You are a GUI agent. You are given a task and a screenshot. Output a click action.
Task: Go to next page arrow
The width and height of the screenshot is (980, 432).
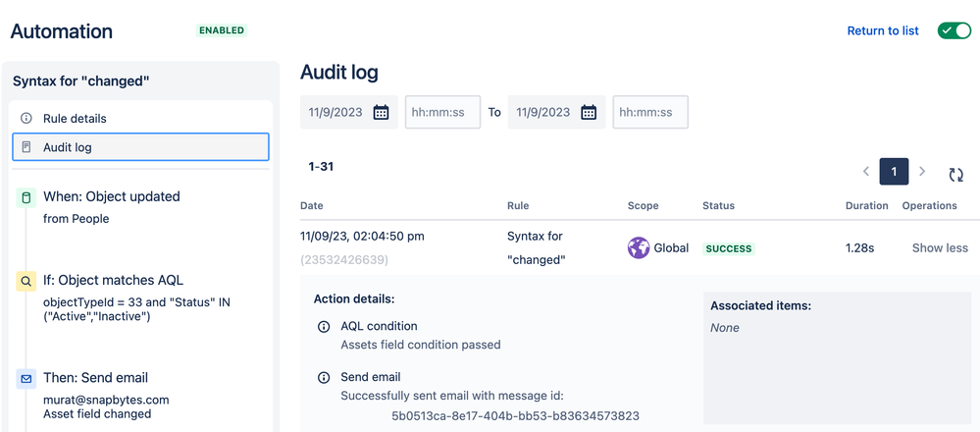pyautogui.click(x=922, y=172)
